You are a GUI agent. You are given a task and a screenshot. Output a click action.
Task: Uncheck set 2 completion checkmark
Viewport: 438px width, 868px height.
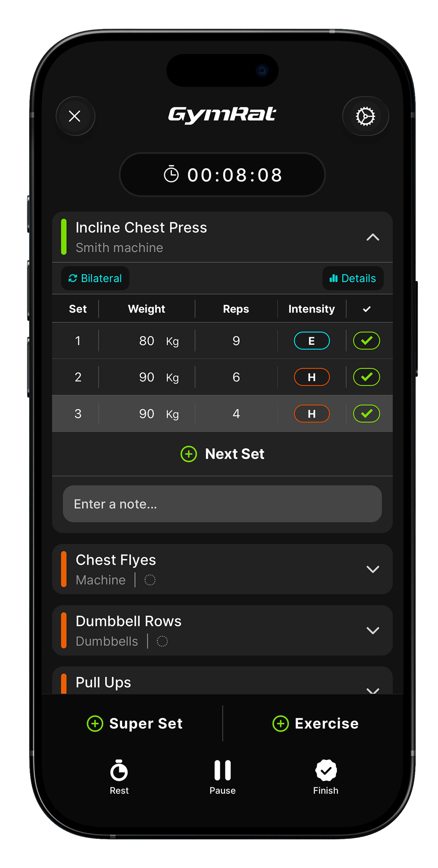[x=366, y=377]
